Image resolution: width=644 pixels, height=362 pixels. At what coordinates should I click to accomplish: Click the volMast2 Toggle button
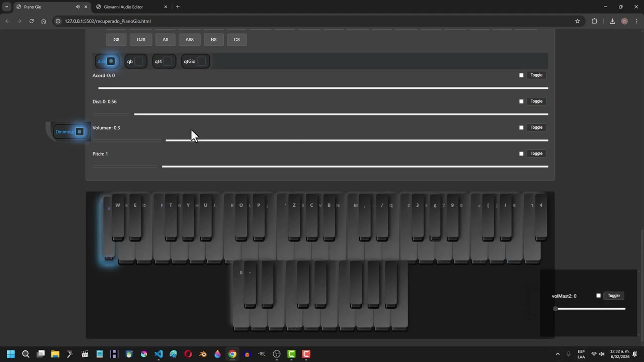[x=614, y=296]
